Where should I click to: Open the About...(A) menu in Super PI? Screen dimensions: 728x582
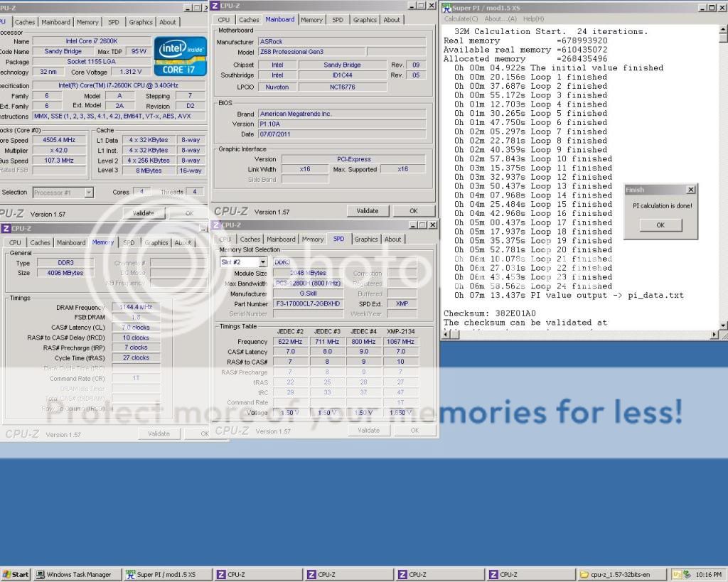pyautogui.click(x=500, y=18)
